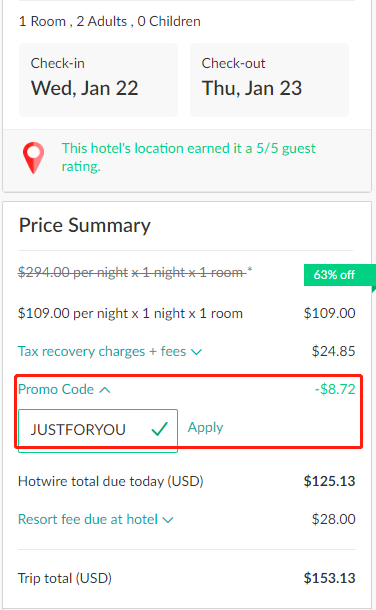This screenshot has width=376, height=610.
Task: Expand Tax recovery charges + fees
Action: 110,352
